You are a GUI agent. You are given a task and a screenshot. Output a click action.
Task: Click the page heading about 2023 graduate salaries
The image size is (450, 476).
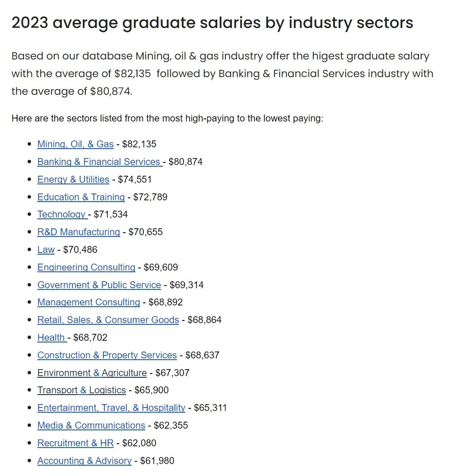[212, 23]
